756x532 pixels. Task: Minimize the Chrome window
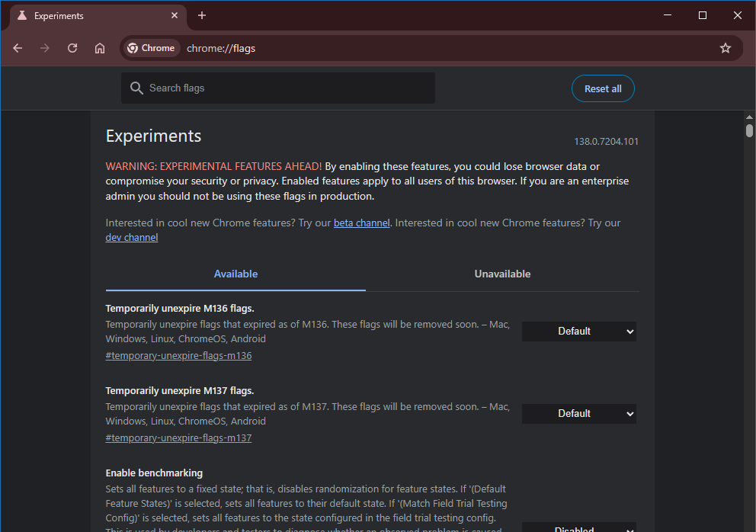click(668, 15)
